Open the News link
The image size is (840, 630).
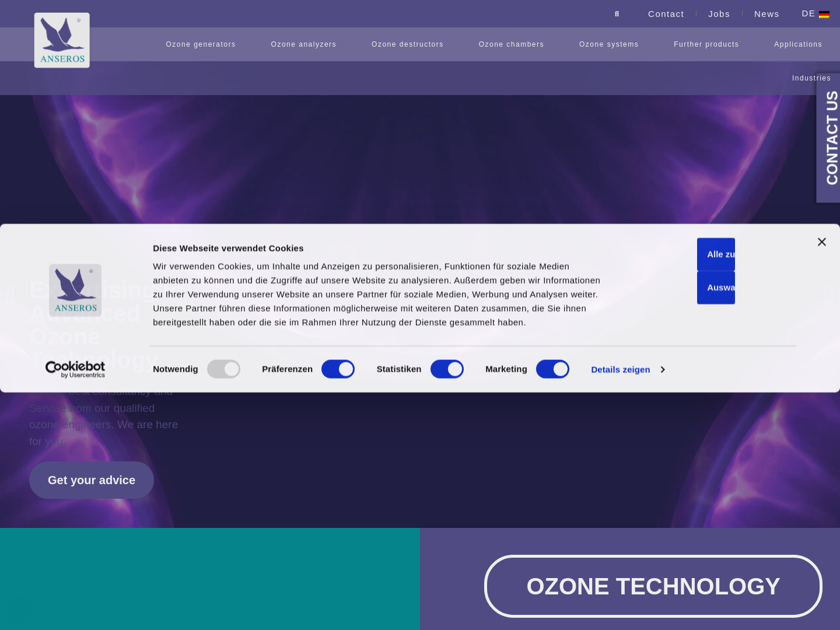pyautogui.click(x=766, y=14)
